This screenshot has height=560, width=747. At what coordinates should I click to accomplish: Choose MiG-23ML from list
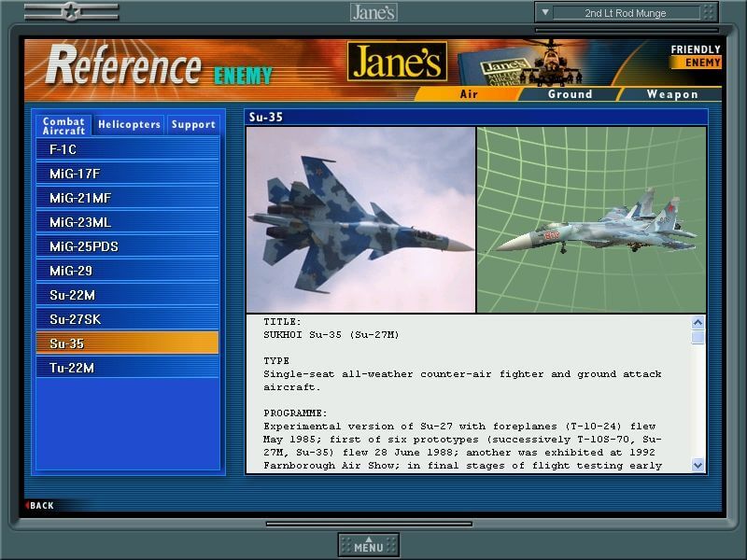128,222
